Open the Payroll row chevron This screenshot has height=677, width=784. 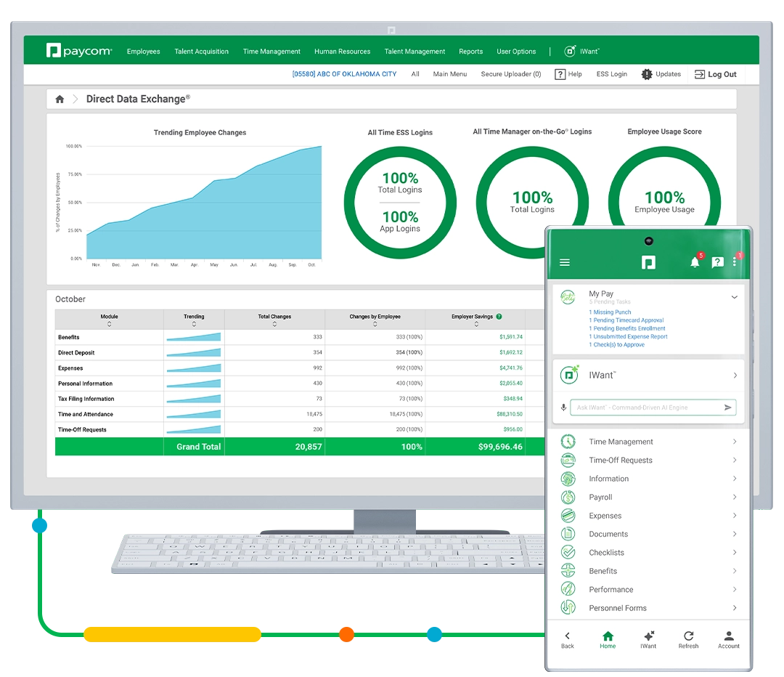pos(735,498)
